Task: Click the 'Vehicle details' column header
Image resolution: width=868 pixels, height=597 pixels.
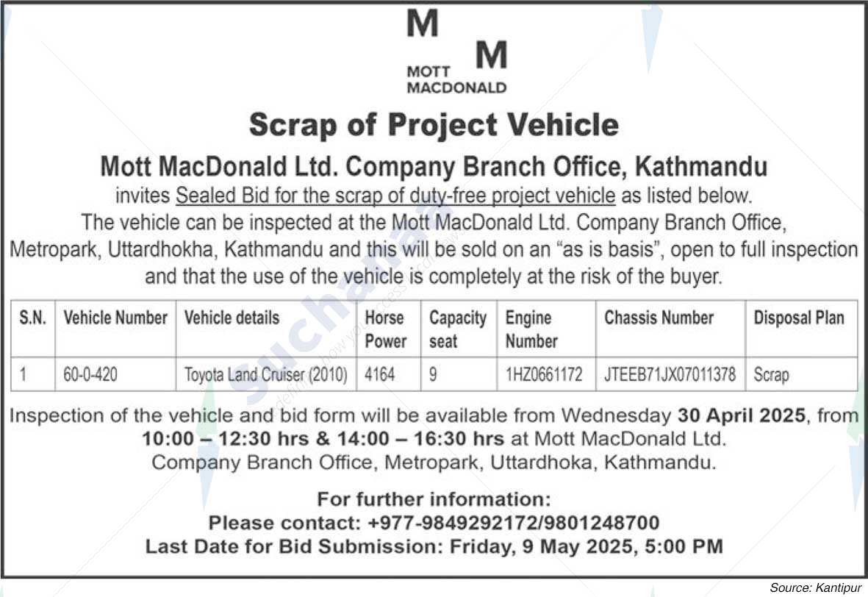Action: click(x=232, y=318)
